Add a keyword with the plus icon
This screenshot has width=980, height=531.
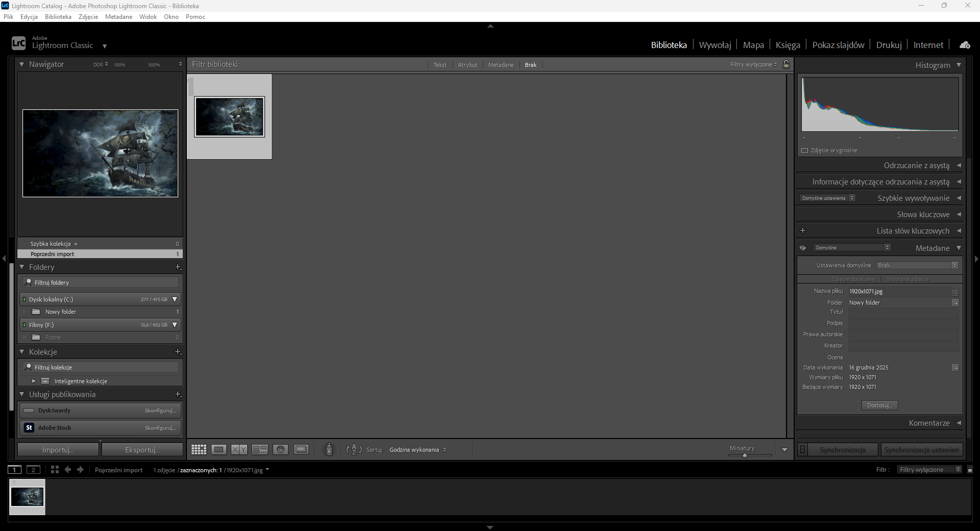pos(803,230)
